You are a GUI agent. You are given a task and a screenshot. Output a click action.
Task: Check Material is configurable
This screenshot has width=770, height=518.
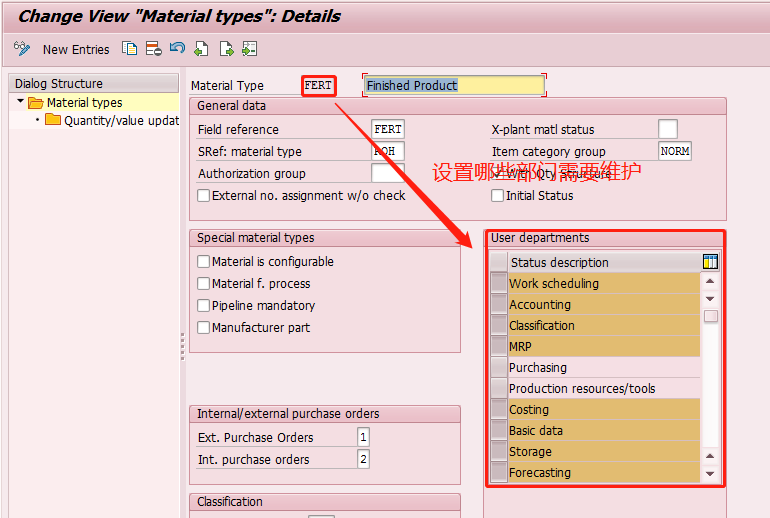(203, 261)
